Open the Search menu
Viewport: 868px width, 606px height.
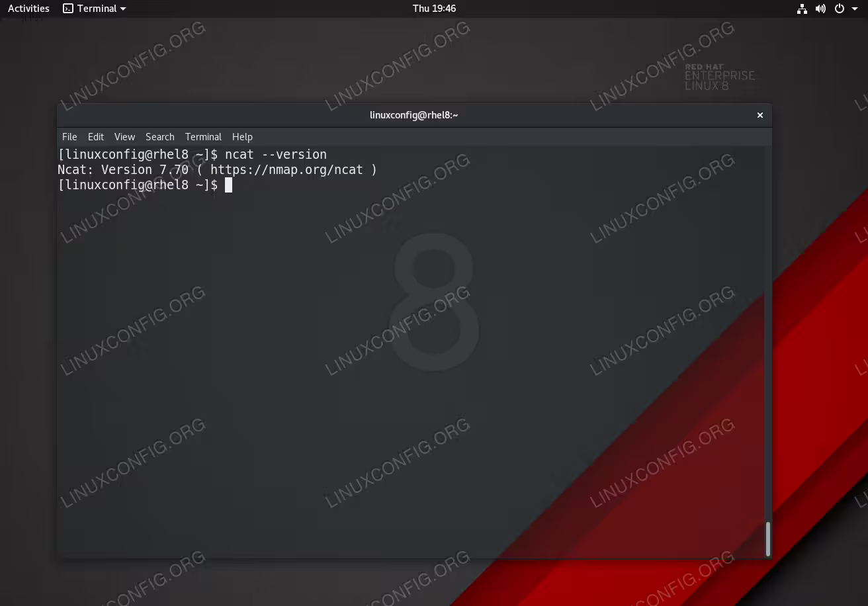(x=160, y=137)
